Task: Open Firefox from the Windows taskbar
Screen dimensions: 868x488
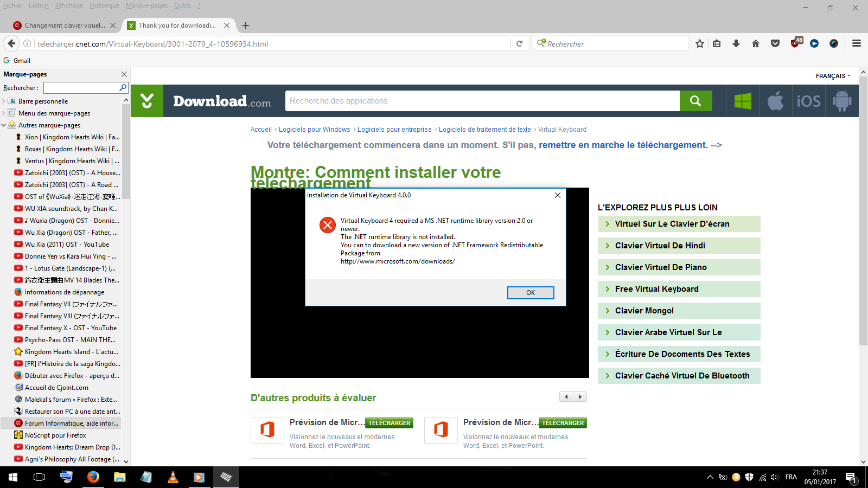Action: coord(93,477)
